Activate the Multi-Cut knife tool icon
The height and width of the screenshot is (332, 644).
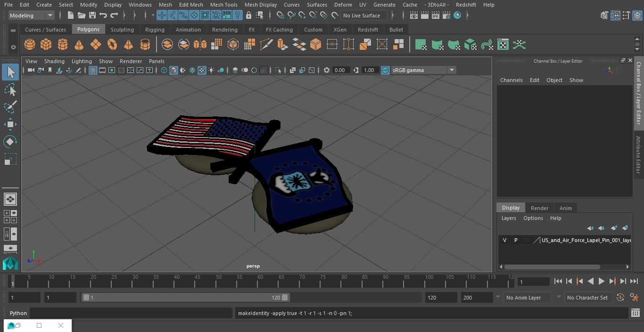(x=266, y=45)
